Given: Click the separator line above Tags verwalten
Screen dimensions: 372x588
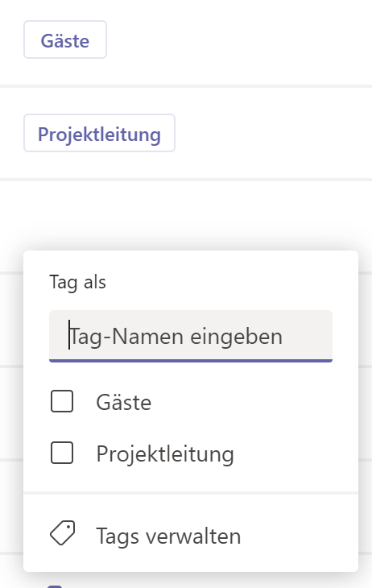Looking at the screenshot, I should 191,493.
